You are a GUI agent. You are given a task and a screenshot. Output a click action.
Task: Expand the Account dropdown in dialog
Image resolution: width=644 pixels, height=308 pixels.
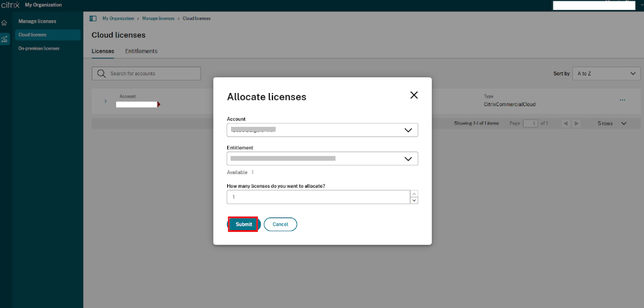(408, 130)
